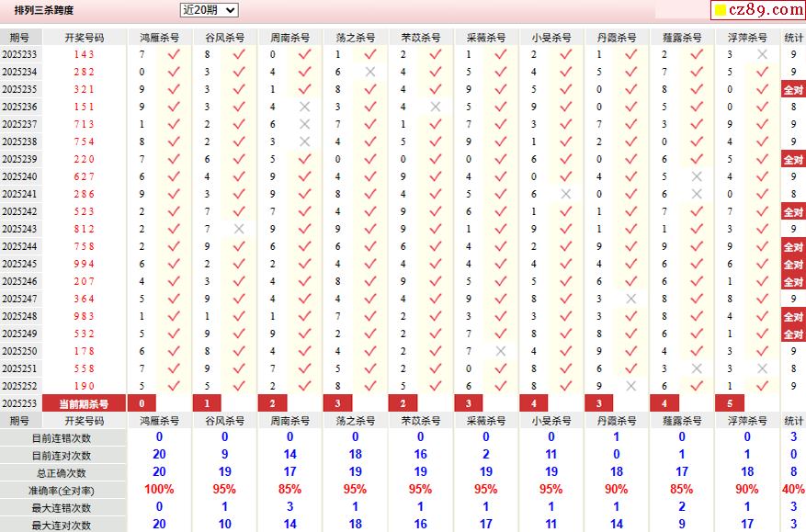806x532 pixels.
Task: Click the winning number 713
Action: [84, 124]
